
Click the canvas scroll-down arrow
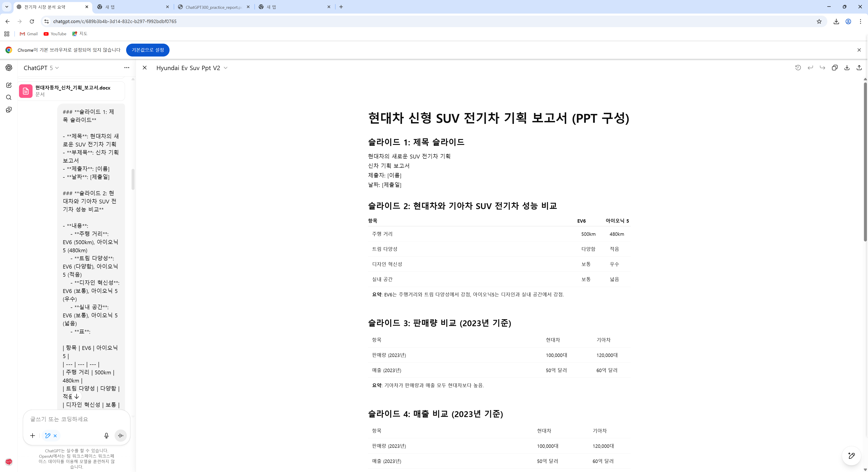coord(865,469)
